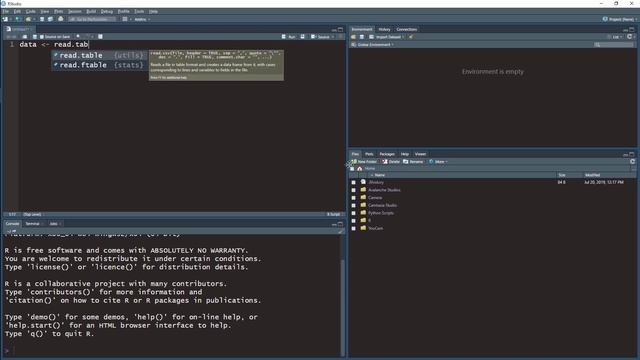The height and width of the screenshot is (360, 640).
Task: Click the Source button in editor toolbar
Action: (320, 37)
